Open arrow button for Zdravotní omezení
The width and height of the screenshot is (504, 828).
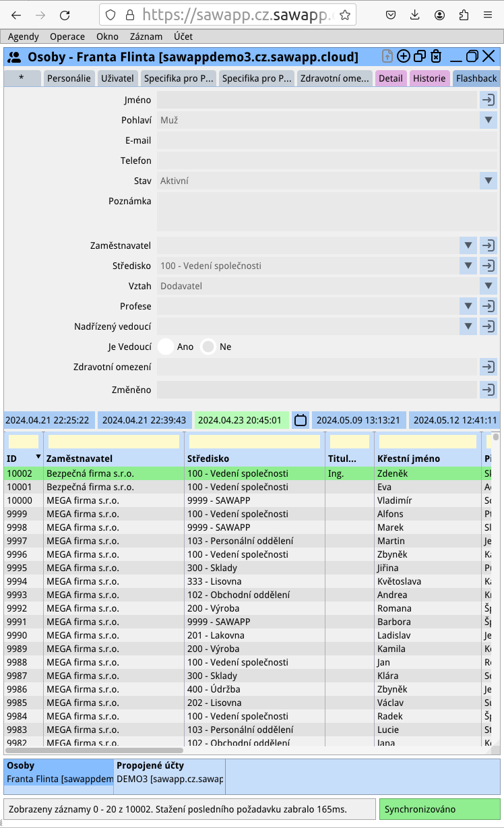tap(488, 367)
